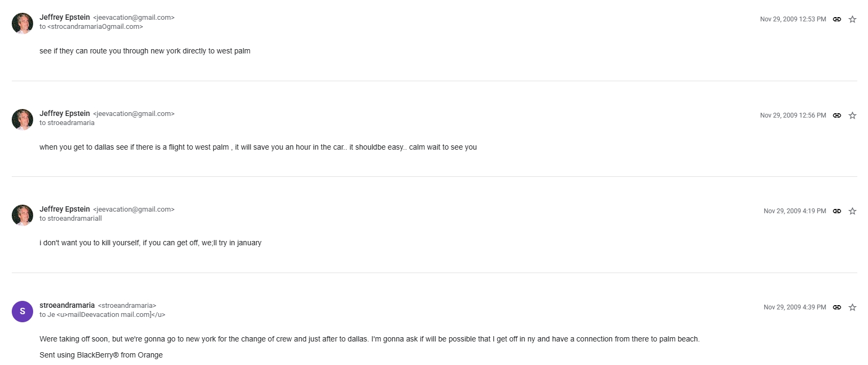Open the stroeandramaria sender name
This screenshot has width=868, height=365.
[x=67, y=305]
